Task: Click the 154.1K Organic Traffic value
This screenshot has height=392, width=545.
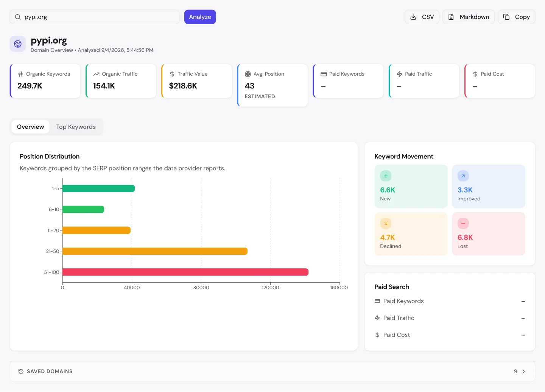Action: coord(104,86)
